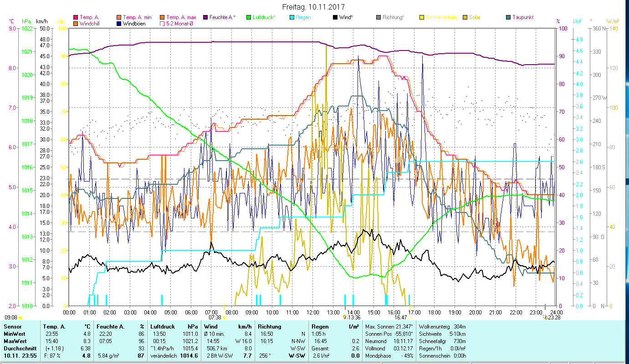This screenshot has width=629, height=364.
Task: Click the blue Windböen legend swatch
Action: point(119,23)
